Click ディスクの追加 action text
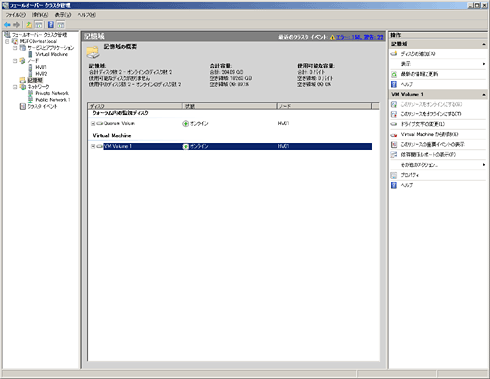 (418, 54)
